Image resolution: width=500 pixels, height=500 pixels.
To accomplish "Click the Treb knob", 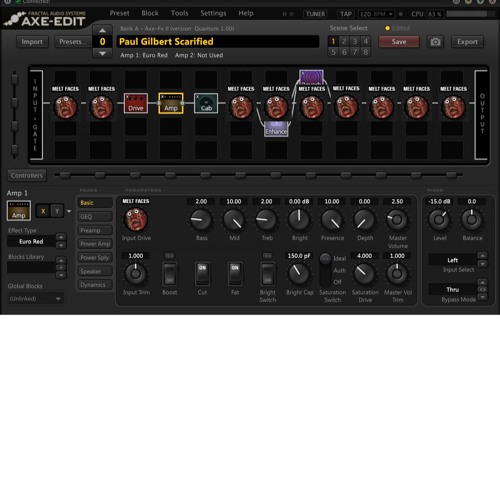I will click(x=266, y=220).
